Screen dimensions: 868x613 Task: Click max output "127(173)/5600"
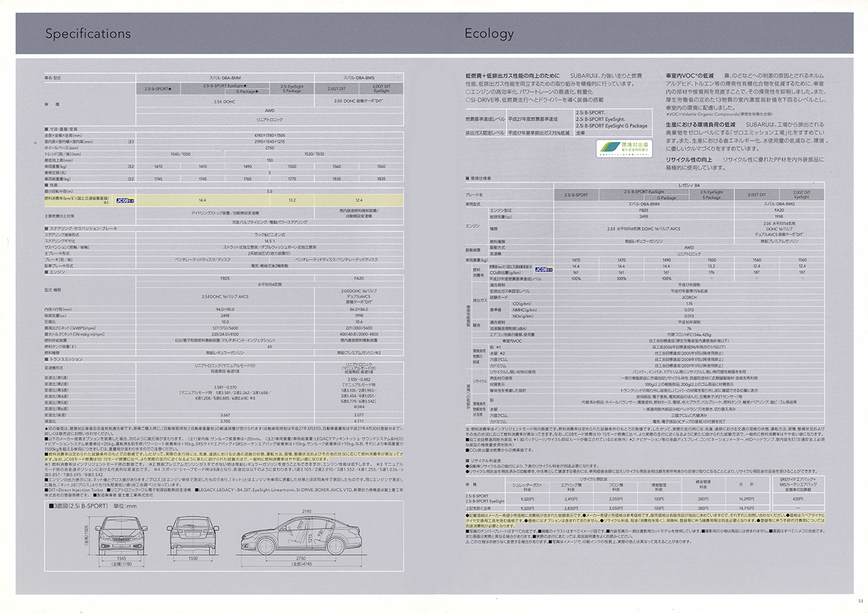coord(225,328)
